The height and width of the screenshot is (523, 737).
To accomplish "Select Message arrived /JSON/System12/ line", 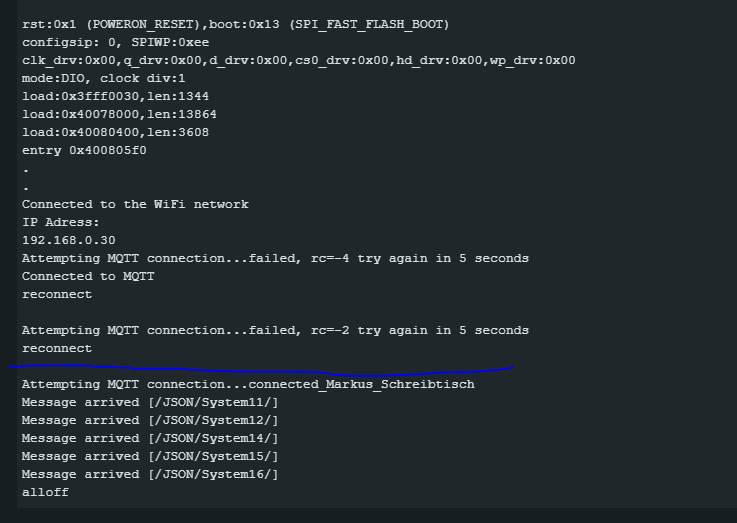I will pos(150,420).
